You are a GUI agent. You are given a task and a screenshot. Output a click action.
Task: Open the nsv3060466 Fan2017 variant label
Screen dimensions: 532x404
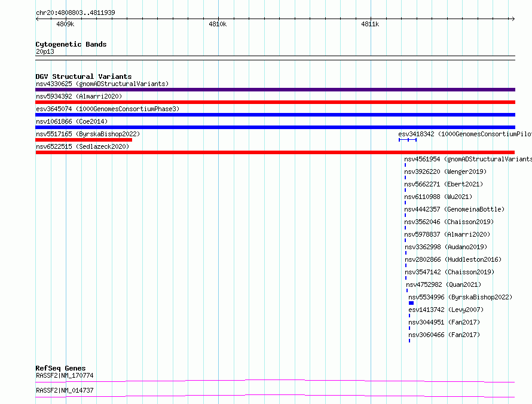[444, 335]
